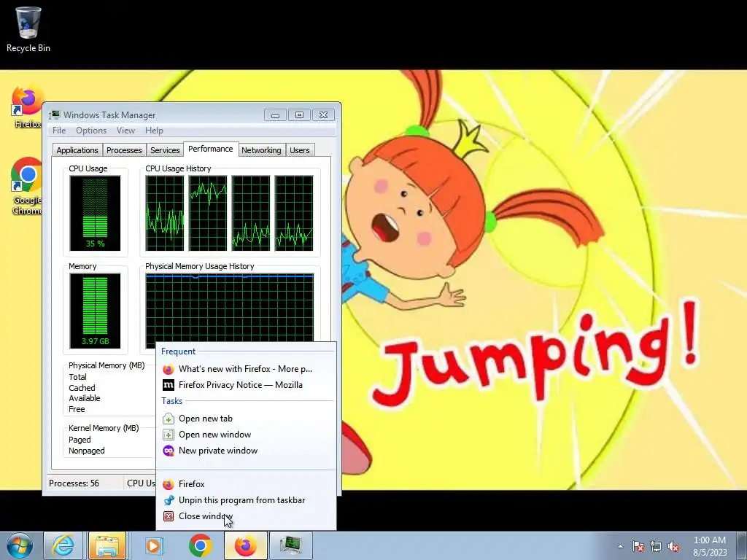The height and width of the screenshot is (560, 747).
Task: Click the Mozilla 'm' icon in jump list
Action: tap(169, 385)
